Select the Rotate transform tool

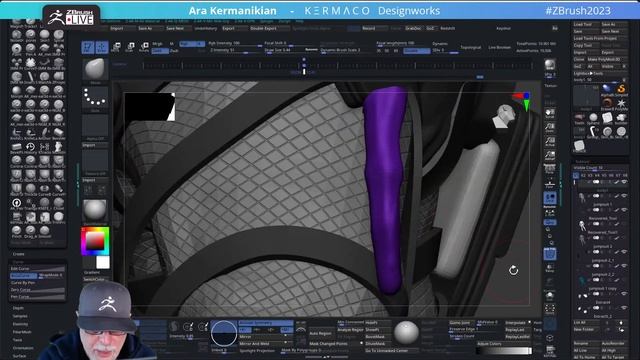coord(144,47)
